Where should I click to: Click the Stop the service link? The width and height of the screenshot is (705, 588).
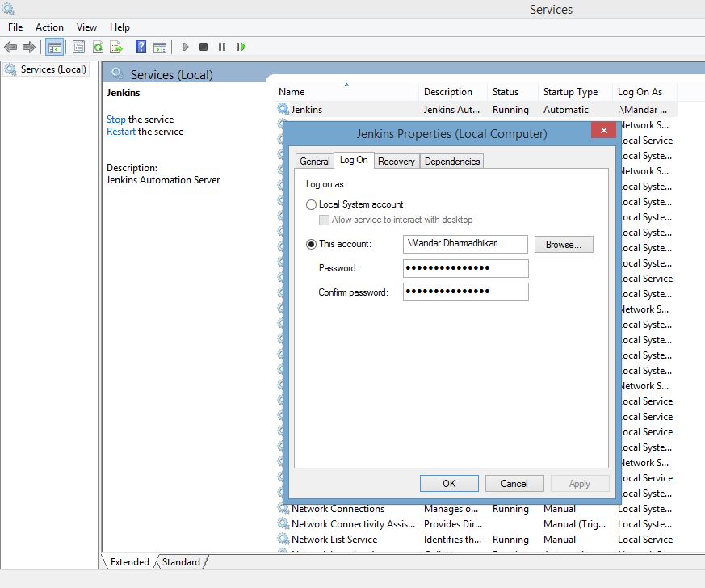tap(116, 120)
